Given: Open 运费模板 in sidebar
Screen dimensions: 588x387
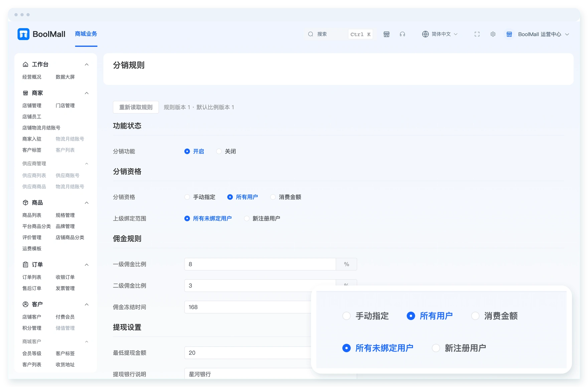Looking at the screenshot, I should (x=32, y=249).
